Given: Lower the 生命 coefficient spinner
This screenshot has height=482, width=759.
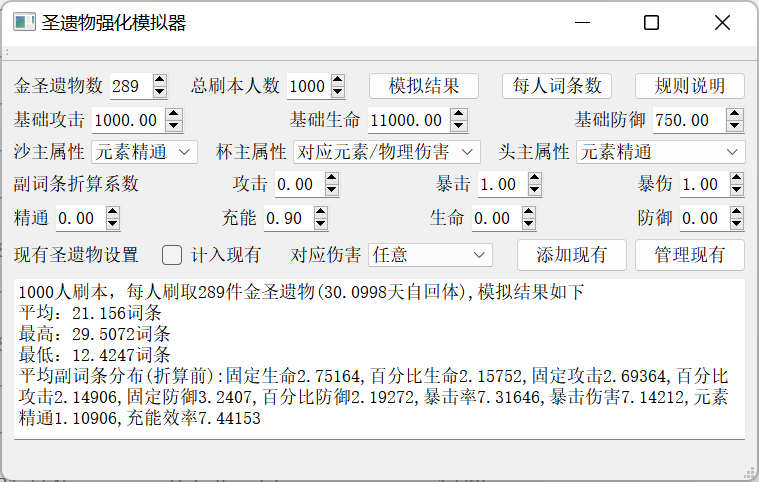Looking at the screenshot, I should pyautogui.click(x=529, y=224).
